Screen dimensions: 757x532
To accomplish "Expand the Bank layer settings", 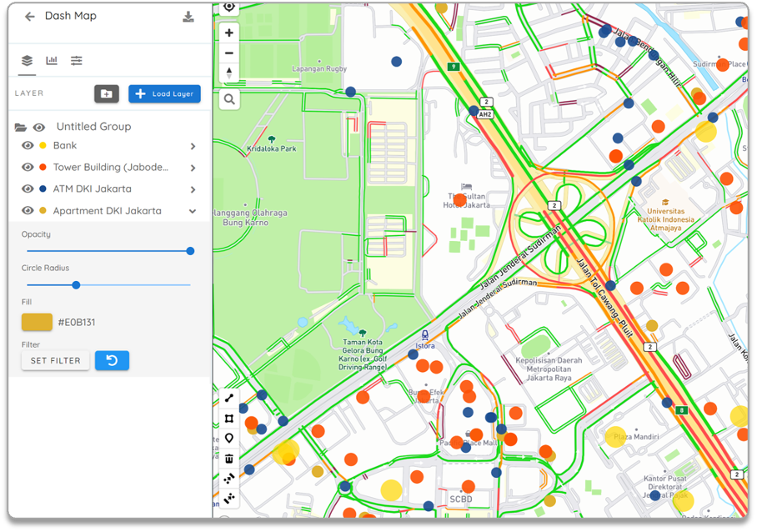I will click(193, 146).
